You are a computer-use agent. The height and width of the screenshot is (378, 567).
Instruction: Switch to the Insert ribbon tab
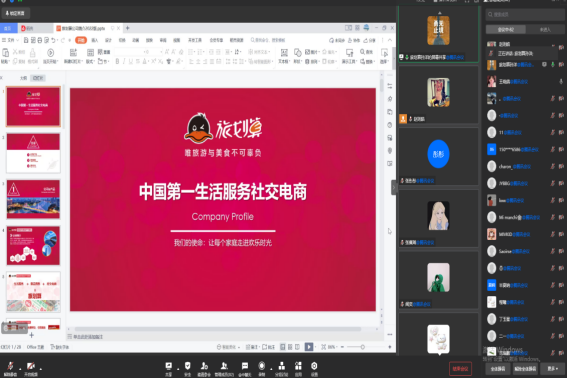pos(95,40)
